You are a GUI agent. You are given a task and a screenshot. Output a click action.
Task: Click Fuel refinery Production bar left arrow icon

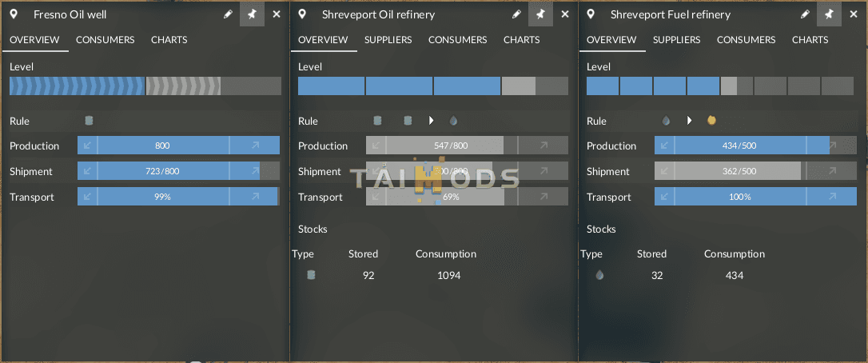pyautogui.click(x=664, y=146)
